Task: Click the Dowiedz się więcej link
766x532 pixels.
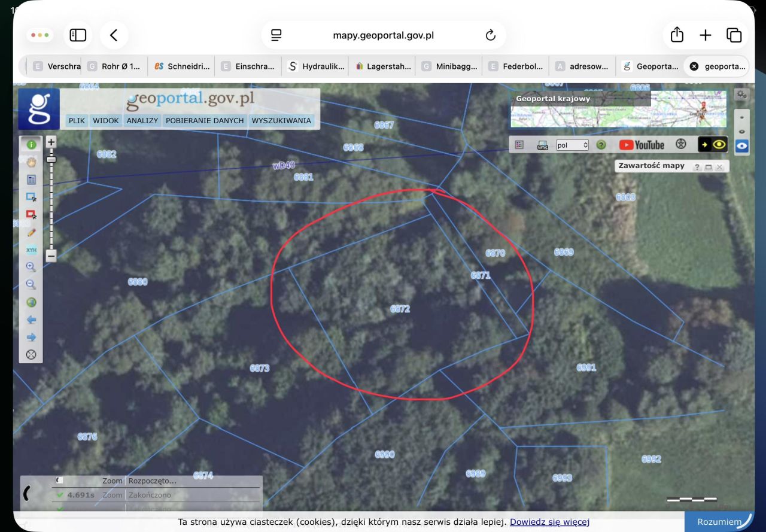Action: click(549, 522)
